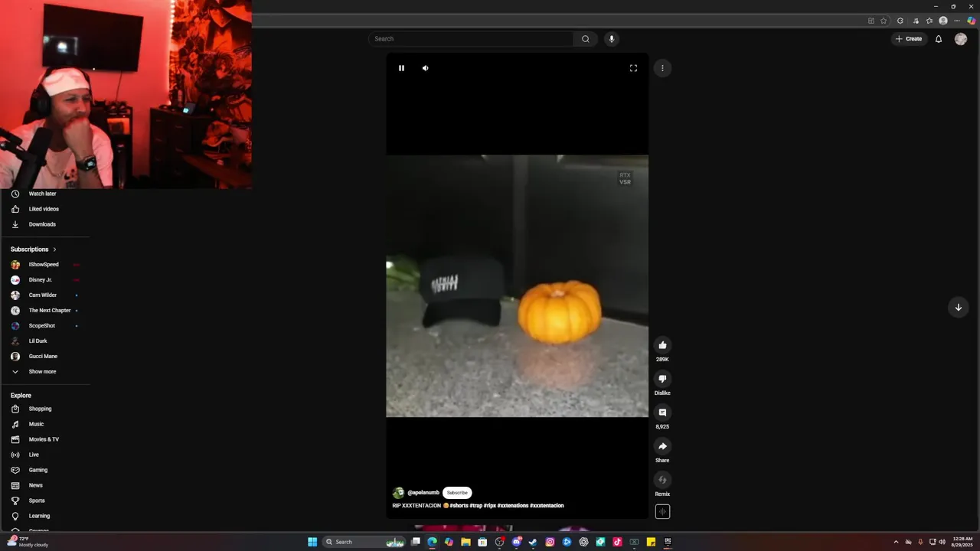Mute the Short's volume speaker icon
Image resolution: width=980 pixels, height=551 pixels.
[x=426, y=68]
